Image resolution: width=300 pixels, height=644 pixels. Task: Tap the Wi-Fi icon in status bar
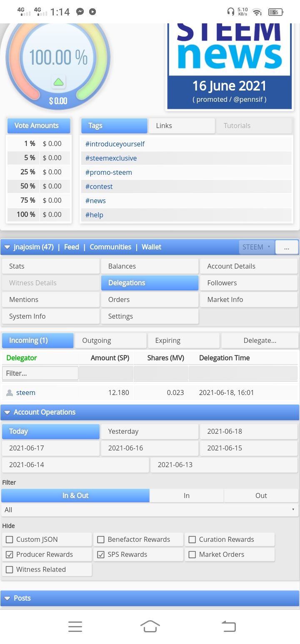point(257,12)
